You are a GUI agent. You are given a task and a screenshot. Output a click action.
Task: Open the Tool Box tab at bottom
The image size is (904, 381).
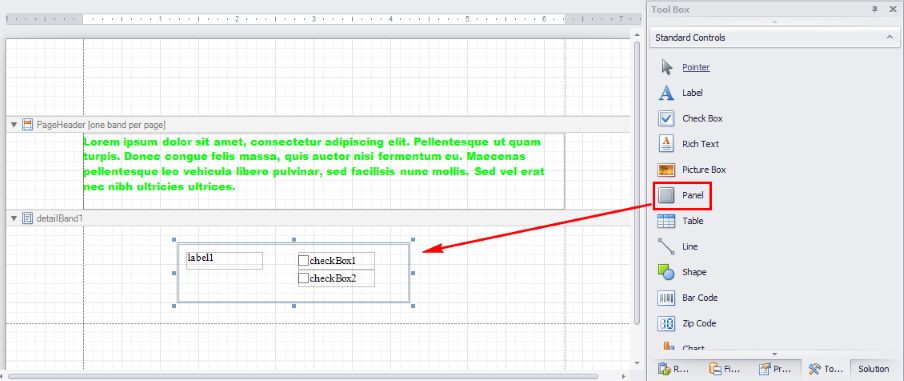tap(825, 369)
